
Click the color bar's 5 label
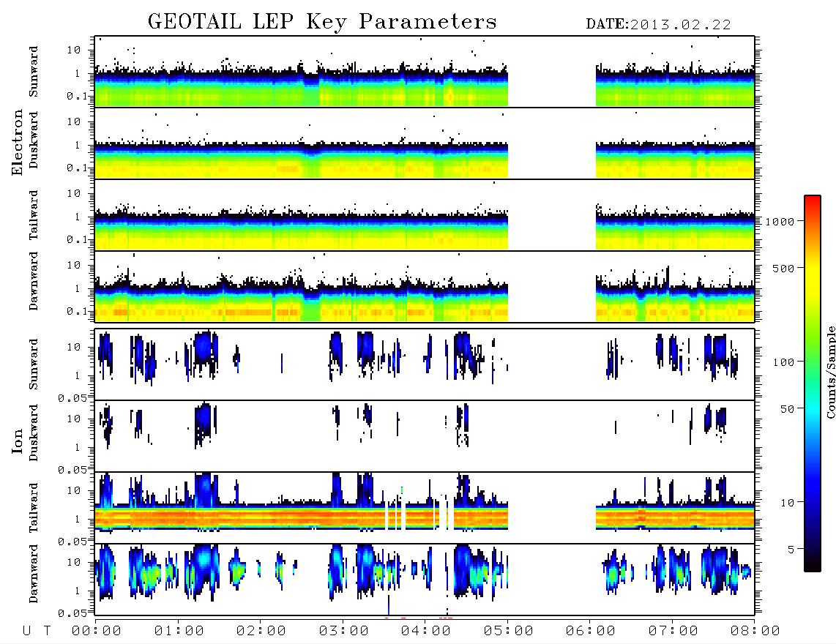(x=791, y=550)
